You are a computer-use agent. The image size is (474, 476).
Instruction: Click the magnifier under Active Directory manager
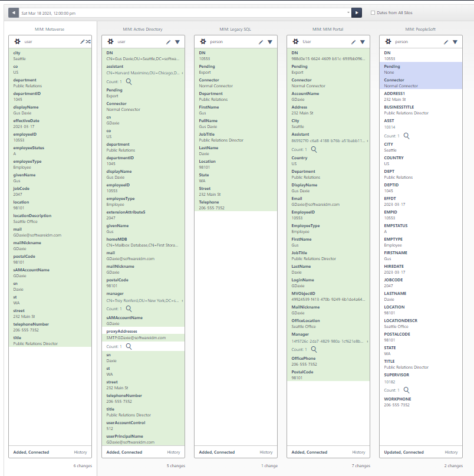pos(129,308)
